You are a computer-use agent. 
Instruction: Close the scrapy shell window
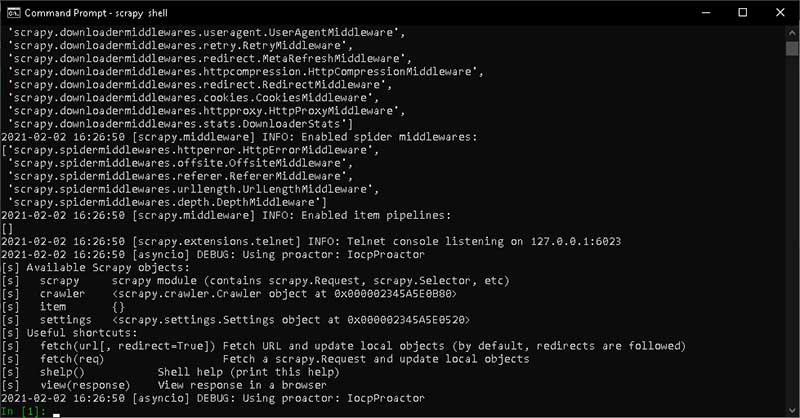click(780, 13)
